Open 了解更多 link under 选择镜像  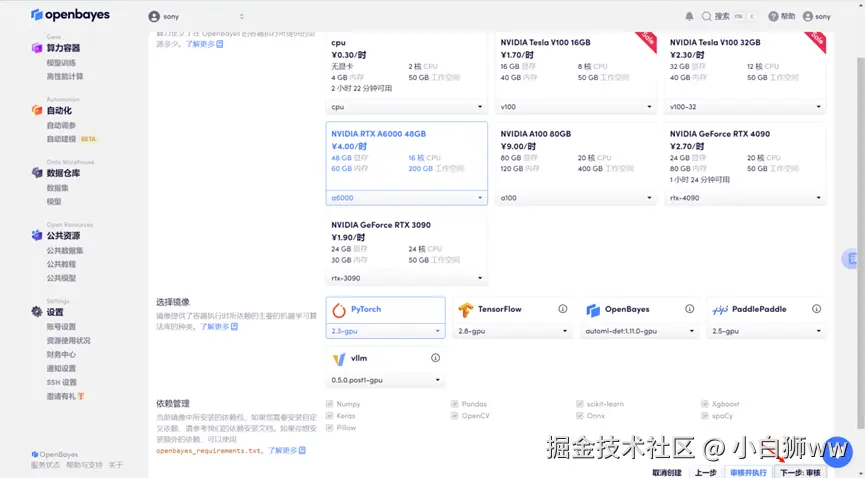pos(219,327)
